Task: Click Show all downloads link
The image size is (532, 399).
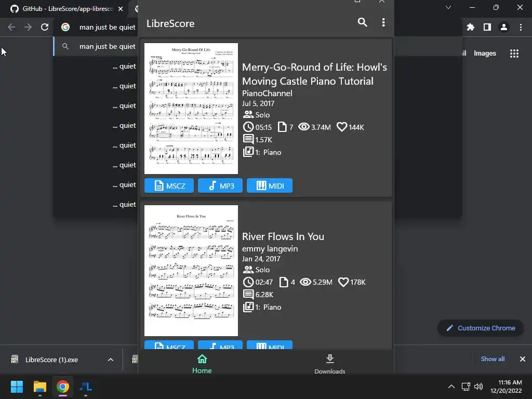Action: tap(493, 359)
